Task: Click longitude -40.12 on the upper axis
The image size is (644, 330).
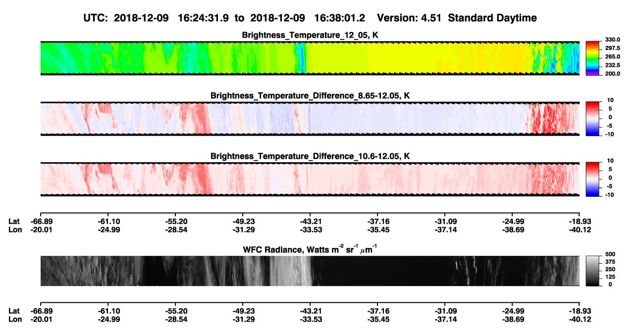Action: (580, 230)
